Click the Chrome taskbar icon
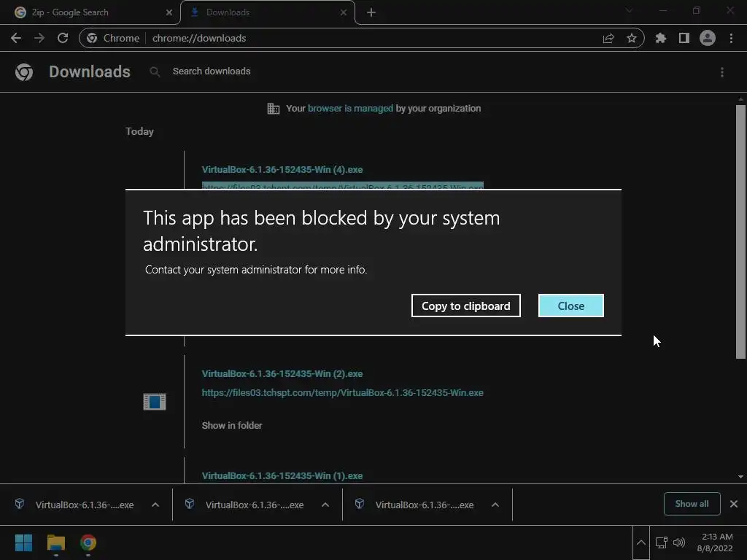Viewport: 747px width, 560px height. tap(88, 542)
